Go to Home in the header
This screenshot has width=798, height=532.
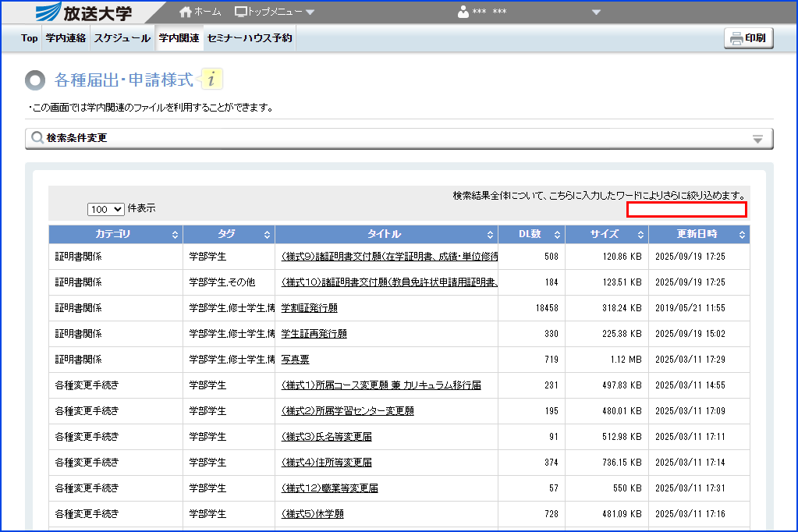pos(200,12)
